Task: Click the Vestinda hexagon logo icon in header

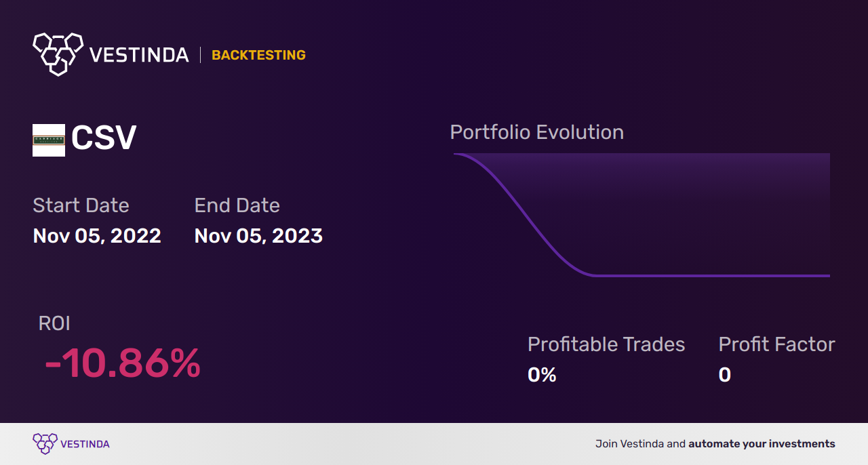Action: tap(58, 54)
